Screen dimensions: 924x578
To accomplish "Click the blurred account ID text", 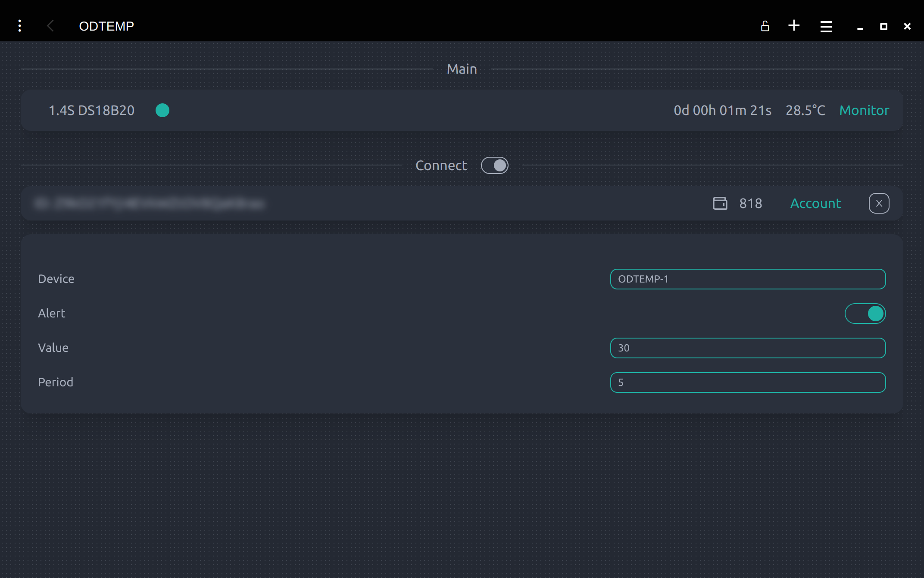I will point(149,203).
